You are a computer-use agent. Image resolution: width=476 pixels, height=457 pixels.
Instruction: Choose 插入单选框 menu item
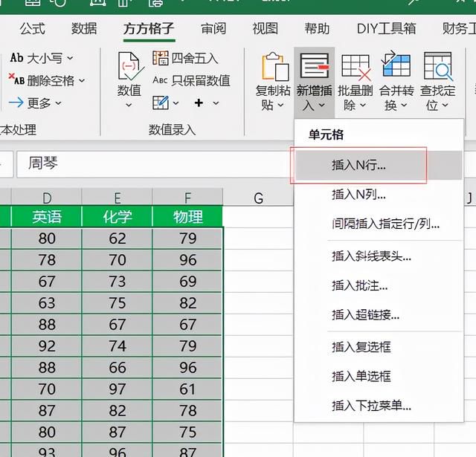click(379, 376)
